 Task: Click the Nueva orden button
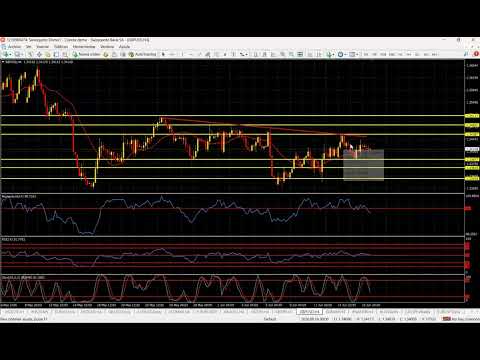coord(87,54)
